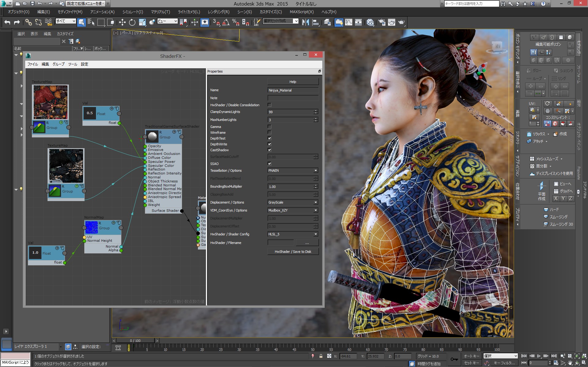Uncheck the DepthTest checkbox
The height and width of the screenshot is (367, 588).
269,138
